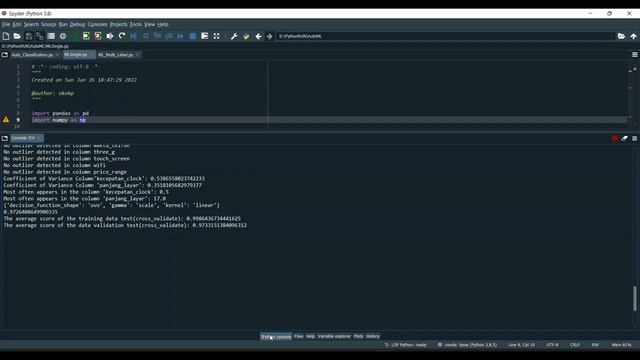Open the Edit menu
Viewport: 640px width, 360px height.
click(17, 24)
